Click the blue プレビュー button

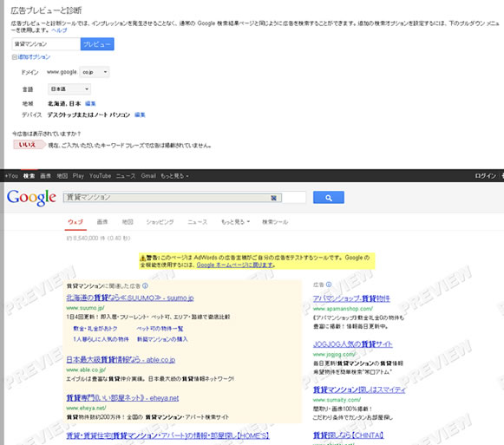tap(97, 44)
